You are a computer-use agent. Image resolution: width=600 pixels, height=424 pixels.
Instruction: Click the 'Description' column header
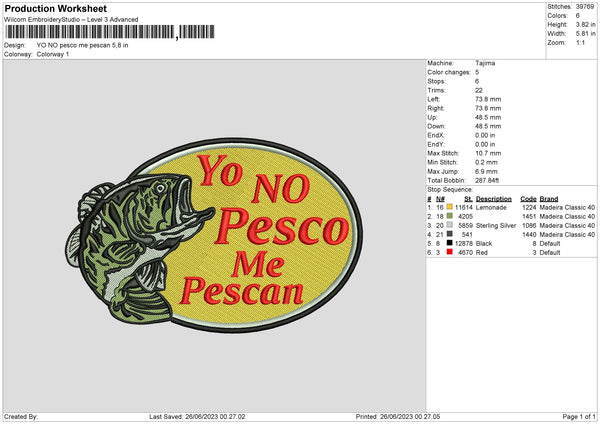[x=494, y=199]
